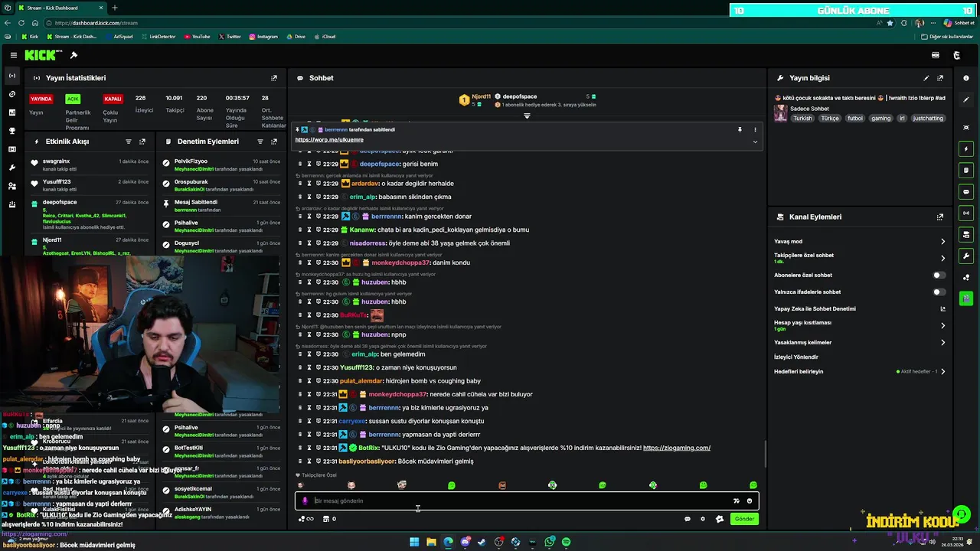Send message with Gönder button
980x551 pixels.
[744, 519]
